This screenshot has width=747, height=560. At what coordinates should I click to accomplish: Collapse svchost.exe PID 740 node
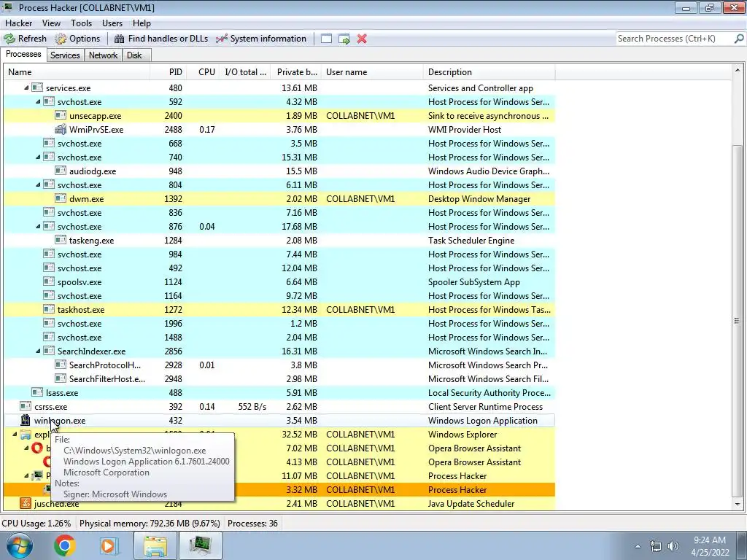coord(38,157)
